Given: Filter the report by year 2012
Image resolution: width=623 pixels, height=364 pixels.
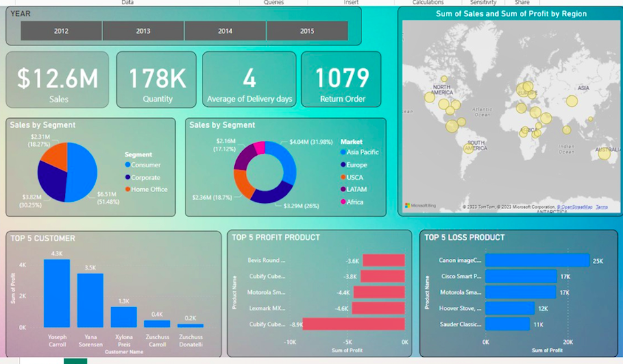Looking at the screenshot, I should tap(61, 31).
